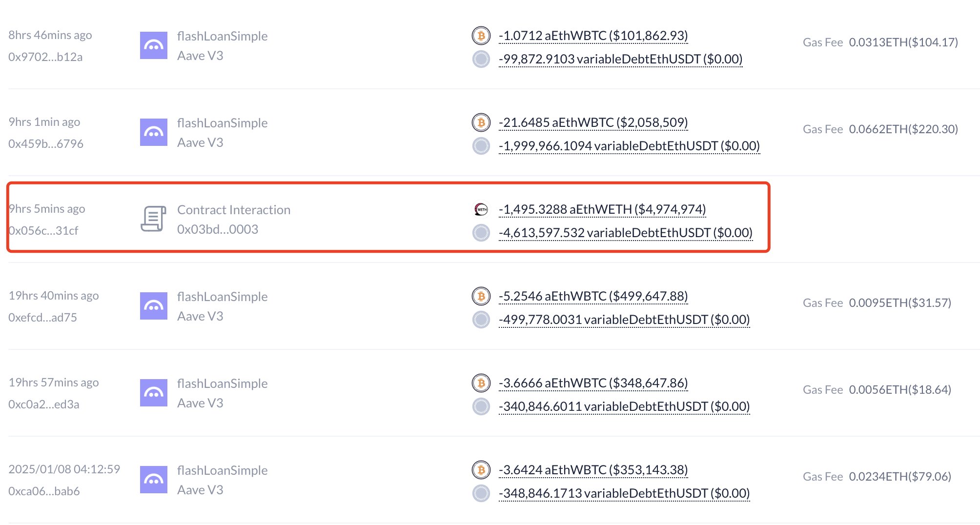Click the contract scroll icon for Contract Interaction

click(153, 219)
